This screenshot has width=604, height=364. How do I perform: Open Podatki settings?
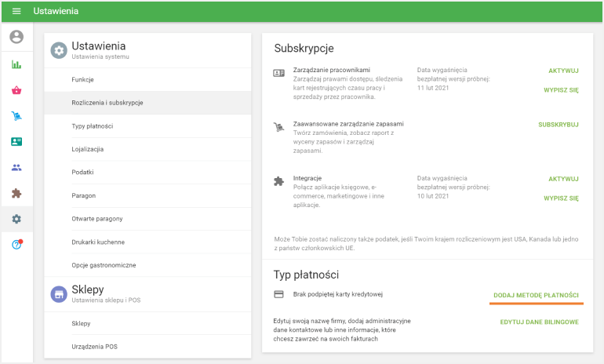click(x=148, y=172)
